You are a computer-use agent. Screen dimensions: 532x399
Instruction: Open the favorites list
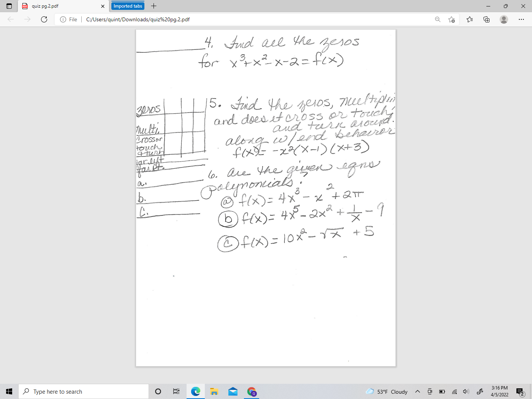tap(469, 19)
